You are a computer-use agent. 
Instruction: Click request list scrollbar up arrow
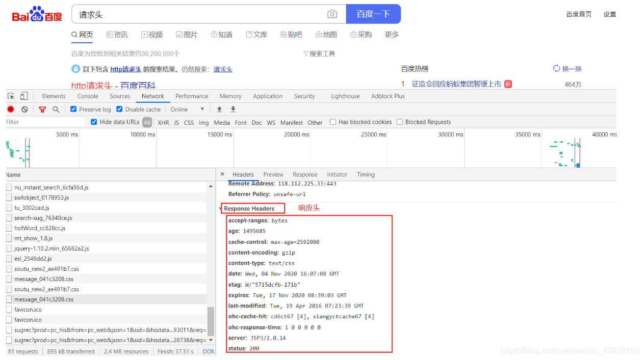[x=211, y=187]
